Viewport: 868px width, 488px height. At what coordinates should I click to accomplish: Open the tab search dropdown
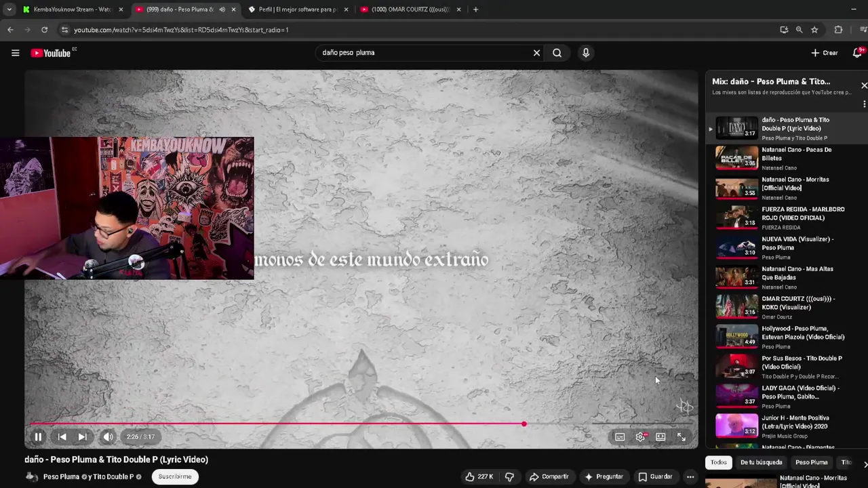click(x=9, y=9)
